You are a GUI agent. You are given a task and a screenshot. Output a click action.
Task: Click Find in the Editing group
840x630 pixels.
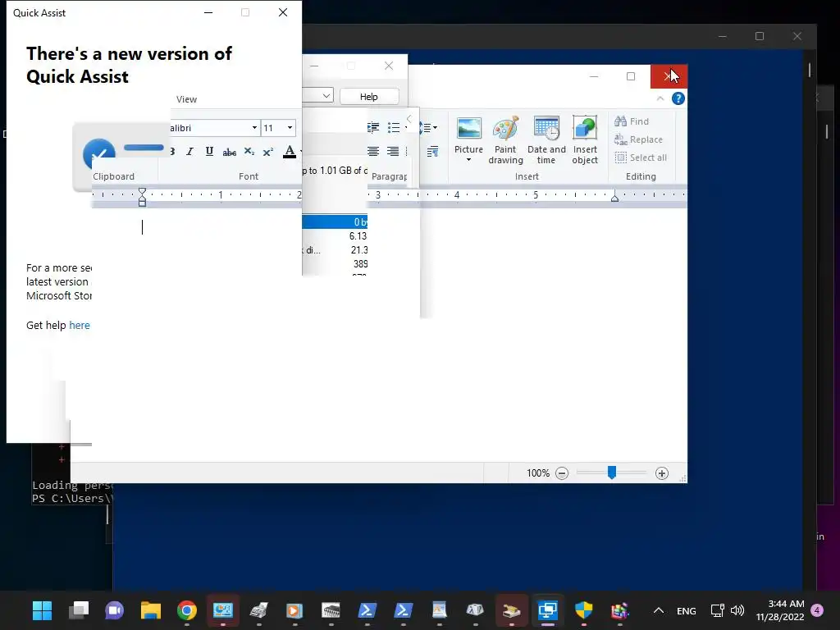pyautogui.click(x=632, y=121)
